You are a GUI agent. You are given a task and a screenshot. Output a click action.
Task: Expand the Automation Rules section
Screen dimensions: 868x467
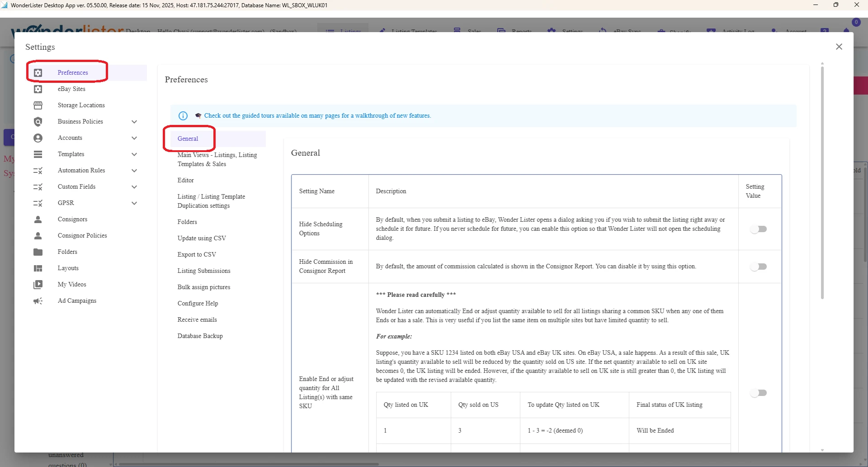pos(134,171)
